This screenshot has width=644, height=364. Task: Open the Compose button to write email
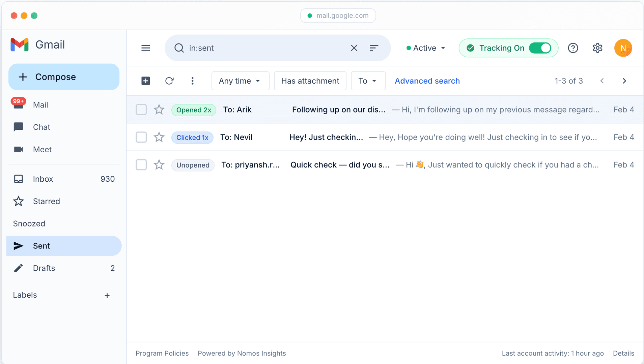[64, 77]
